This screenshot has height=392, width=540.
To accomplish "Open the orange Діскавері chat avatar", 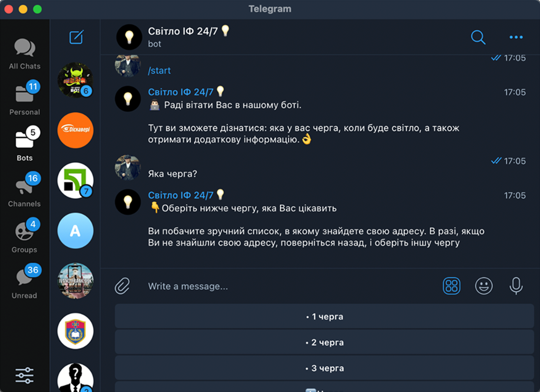I will [75, 130].
